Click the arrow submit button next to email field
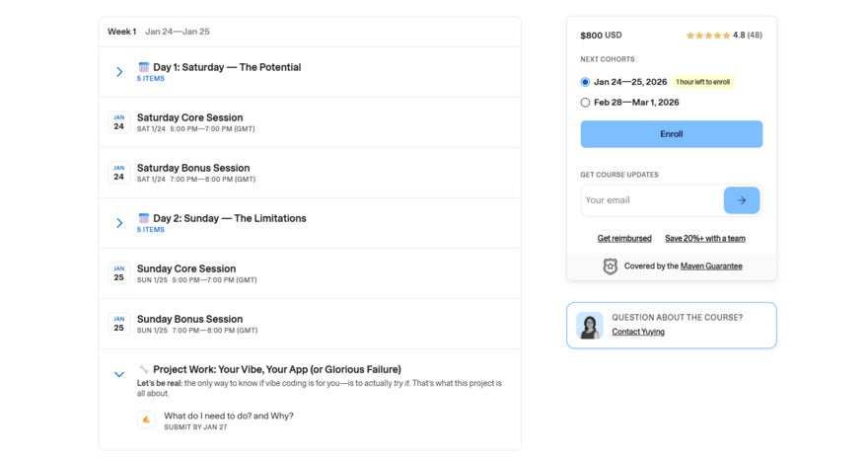 click(x=742, y=200)
